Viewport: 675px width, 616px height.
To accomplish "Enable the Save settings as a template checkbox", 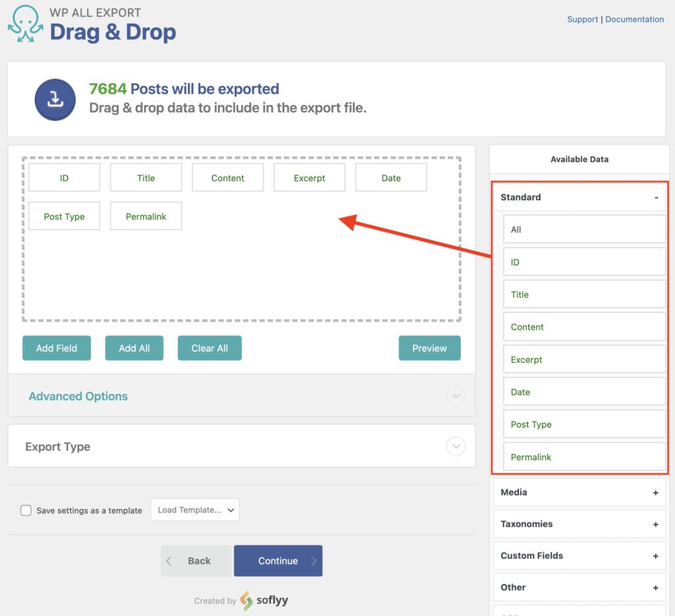I will (x=26, y=510).
